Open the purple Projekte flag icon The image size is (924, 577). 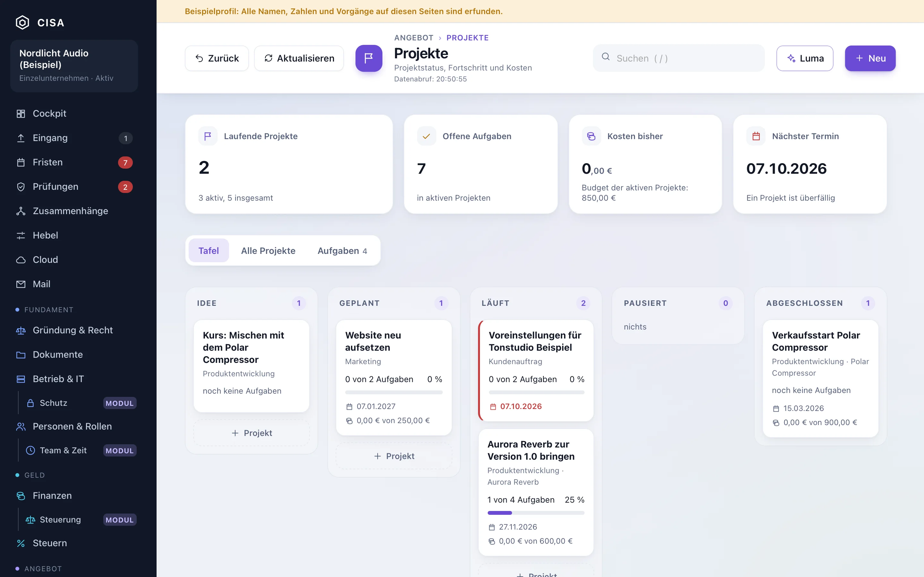tap(369, 58)
